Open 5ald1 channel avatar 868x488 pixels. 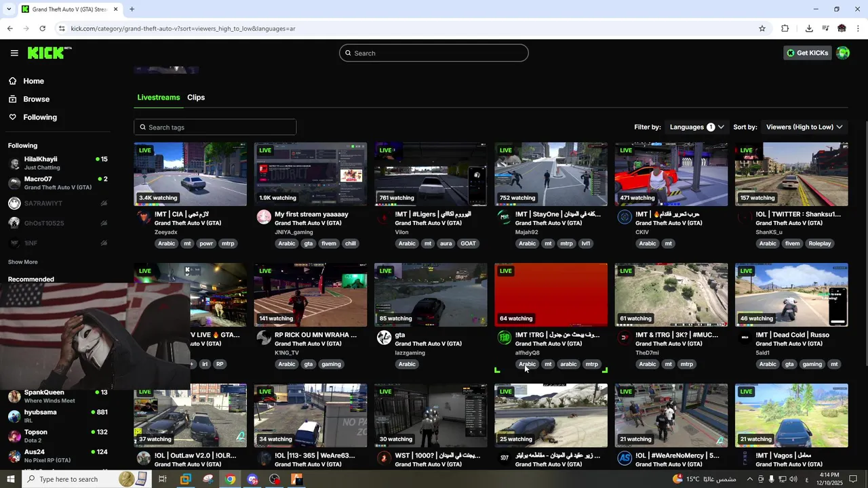click(745, 338)
